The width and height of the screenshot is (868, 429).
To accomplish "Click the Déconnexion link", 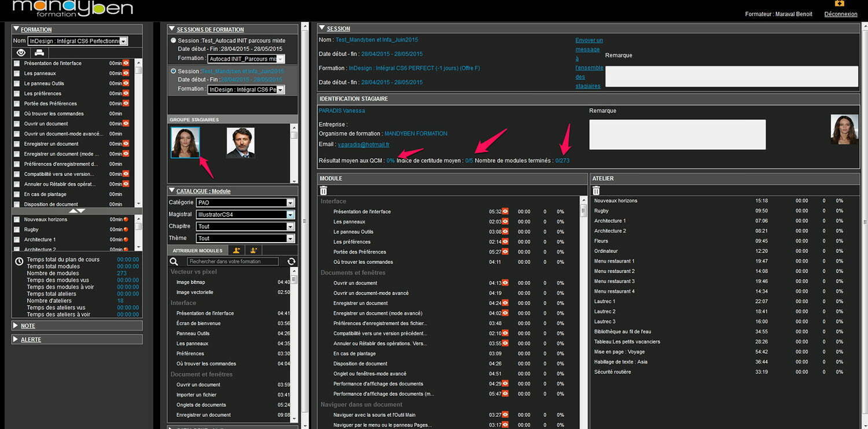I will pos(840,14).
